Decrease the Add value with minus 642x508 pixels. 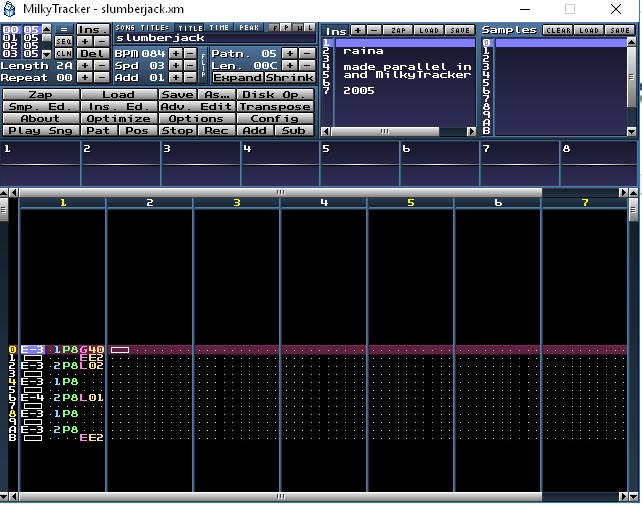click(190, 77)
